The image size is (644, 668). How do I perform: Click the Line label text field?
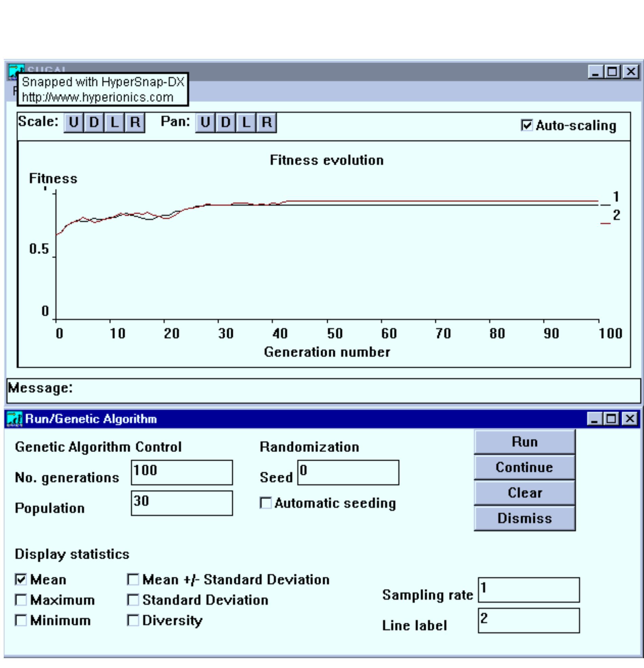tap(529, 621)
